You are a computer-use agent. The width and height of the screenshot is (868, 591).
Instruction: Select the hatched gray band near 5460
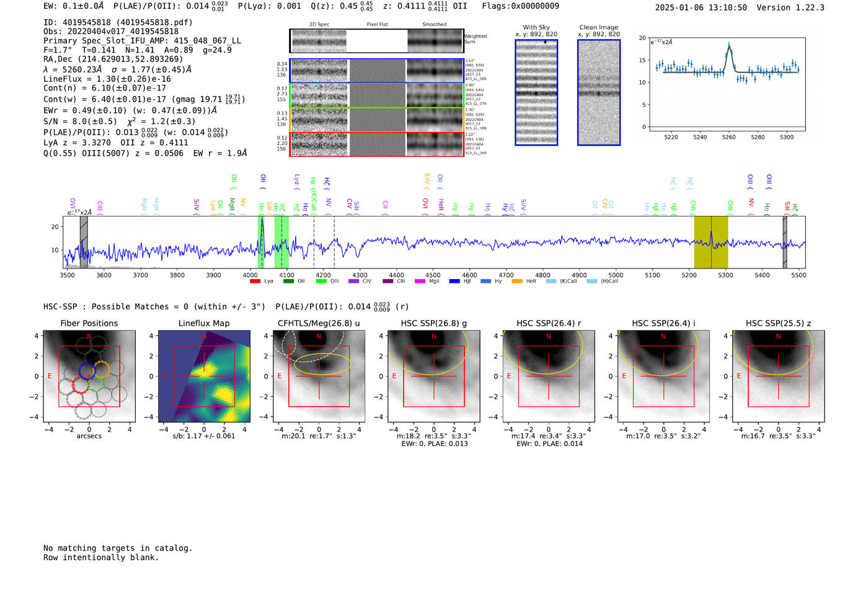click(x=785, y=242)
